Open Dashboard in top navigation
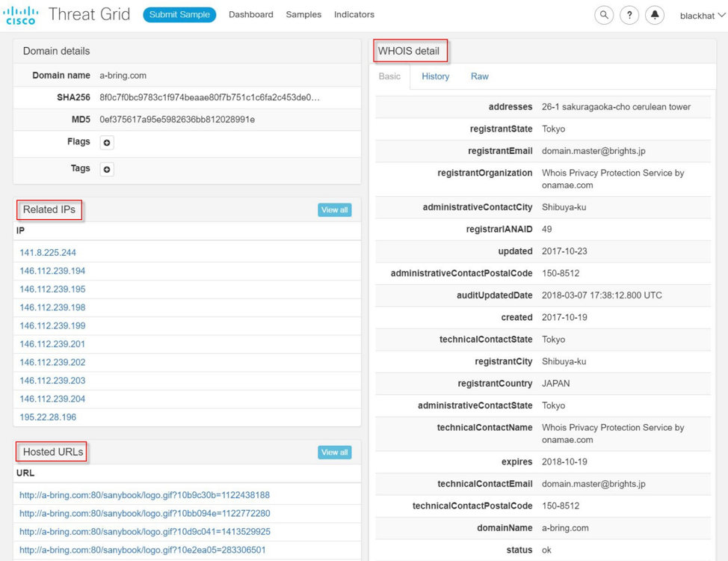 (250, 15)
